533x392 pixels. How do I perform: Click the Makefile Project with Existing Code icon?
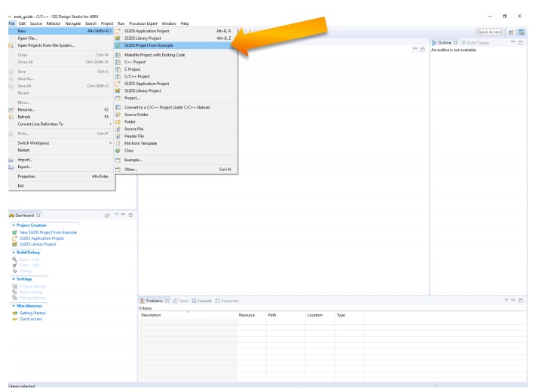coord(118,55)
